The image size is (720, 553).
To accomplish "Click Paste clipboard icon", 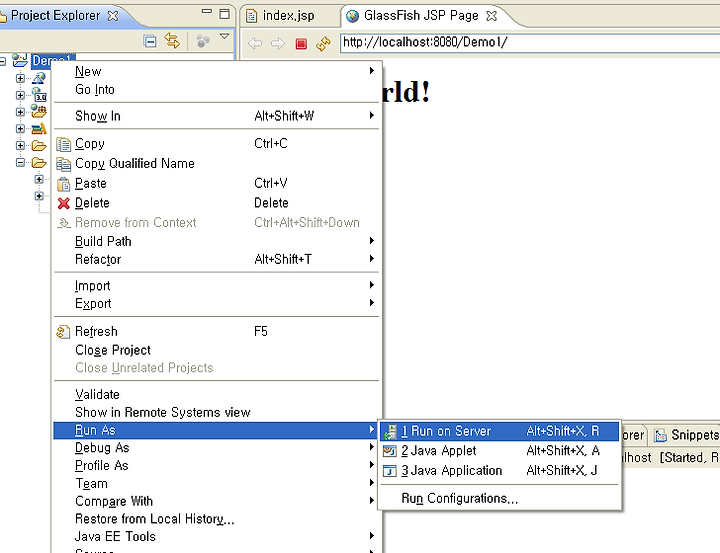I will tap(63, 184).
